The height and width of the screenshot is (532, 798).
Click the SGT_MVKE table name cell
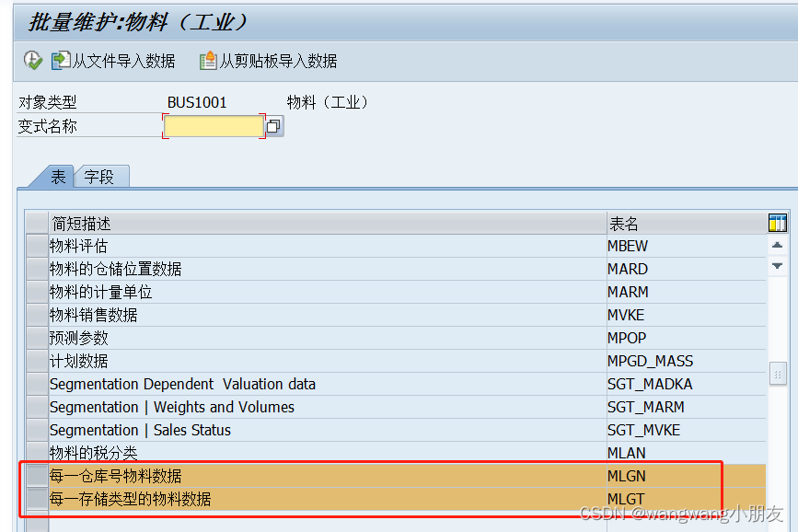(687, 430)
